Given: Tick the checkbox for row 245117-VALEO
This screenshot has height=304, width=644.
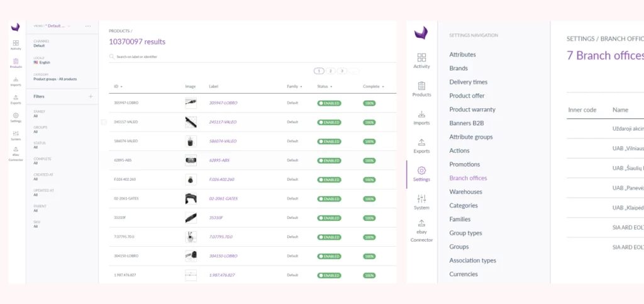Looking at the screenshot, I should click(x=104, y=121).
